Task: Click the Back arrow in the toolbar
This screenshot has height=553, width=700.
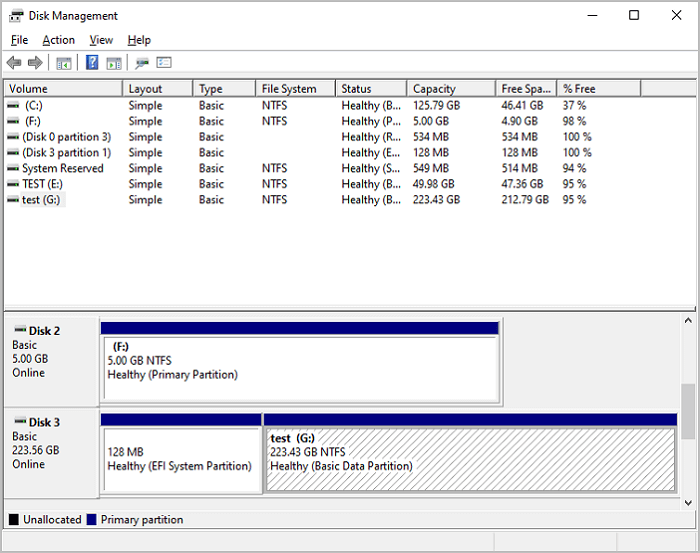Action: 14,63
